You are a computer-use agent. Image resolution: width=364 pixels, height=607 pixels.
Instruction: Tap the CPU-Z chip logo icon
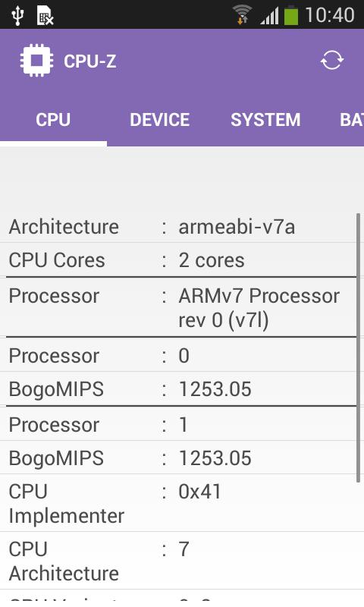[36, 61]
